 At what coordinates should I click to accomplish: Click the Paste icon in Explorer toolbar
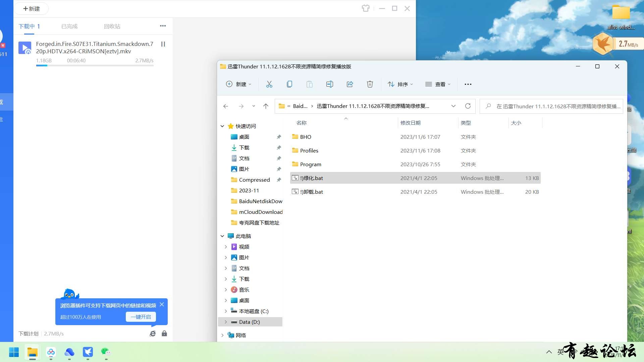coord(310,84)
